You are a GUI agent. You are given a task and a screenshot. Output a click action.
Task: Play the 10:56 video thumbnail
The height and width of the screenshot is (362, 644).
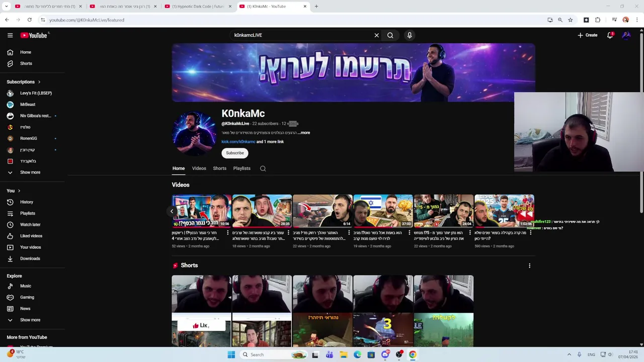click(x=201, y=211)
